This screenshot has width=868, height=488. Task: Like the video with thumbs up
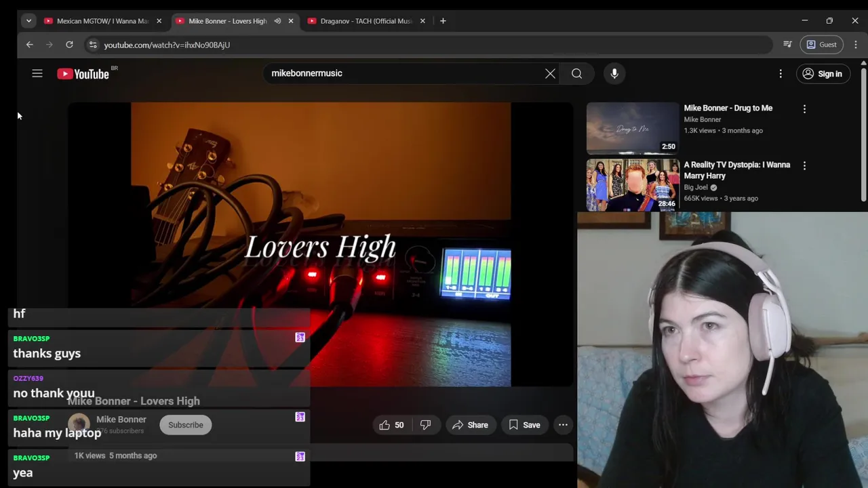(392, 425)
